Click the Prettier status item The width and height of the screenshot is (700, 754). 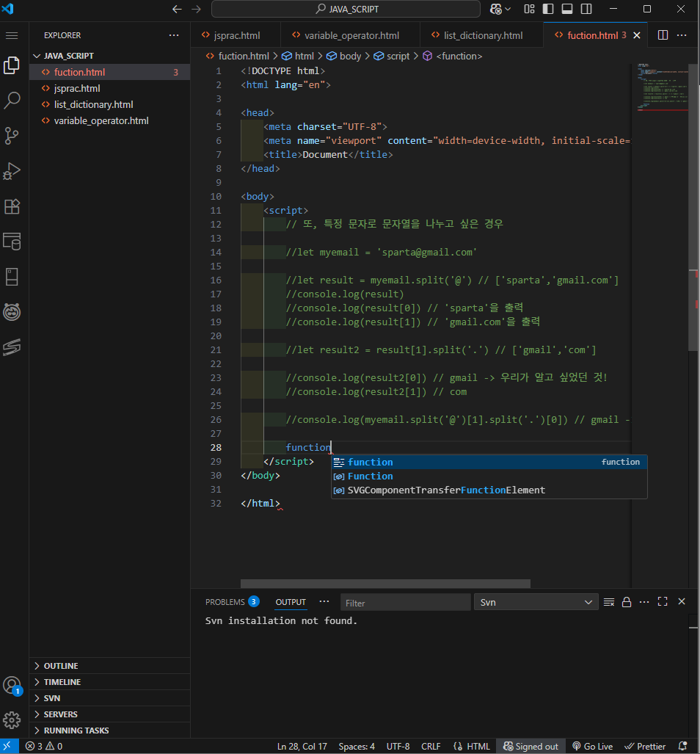[645, 747]
